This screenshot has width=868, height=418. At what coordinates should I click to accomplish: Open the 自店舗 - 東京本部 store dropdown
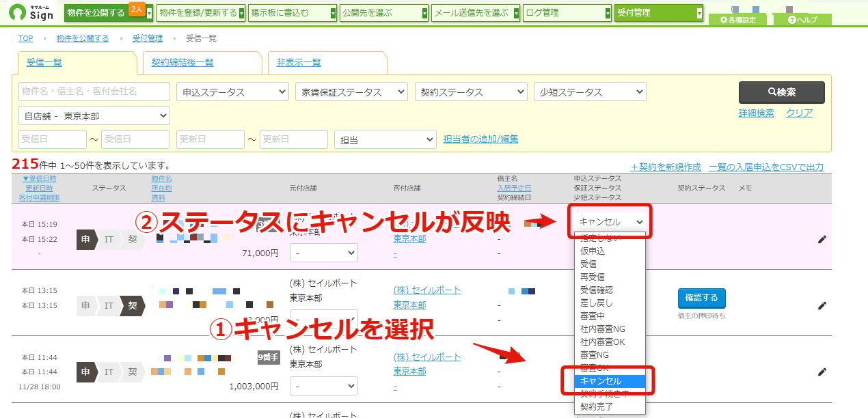point(94,116)
